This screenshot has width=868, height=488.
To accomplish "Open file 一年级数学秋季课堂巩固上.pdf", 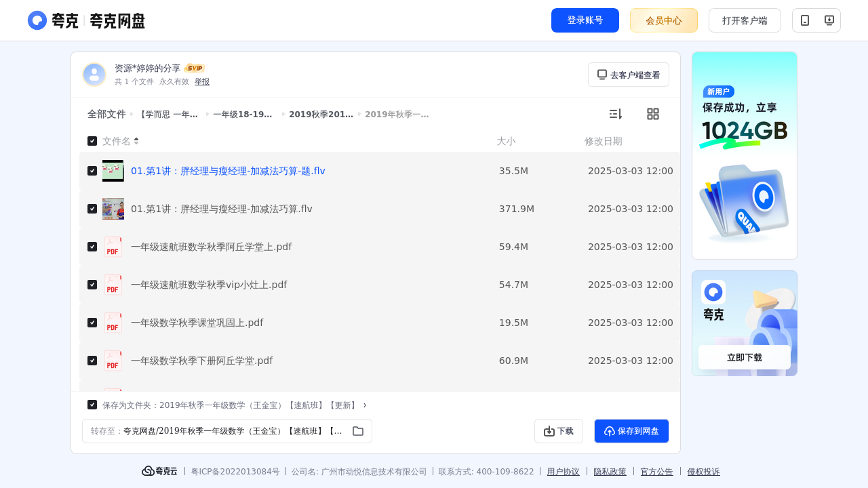I will tap(197, 323).
